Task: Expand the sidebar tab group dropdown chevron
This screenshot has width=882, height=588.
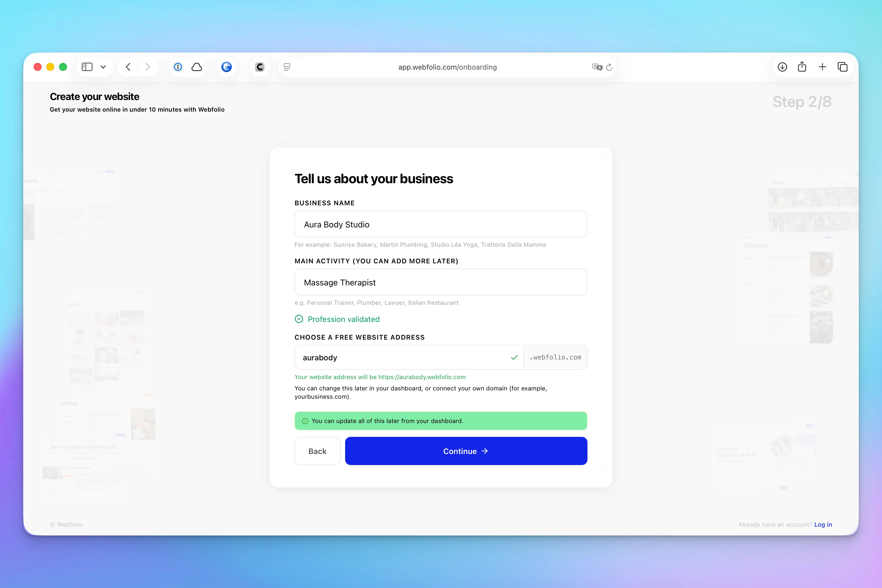Action: 103,67
